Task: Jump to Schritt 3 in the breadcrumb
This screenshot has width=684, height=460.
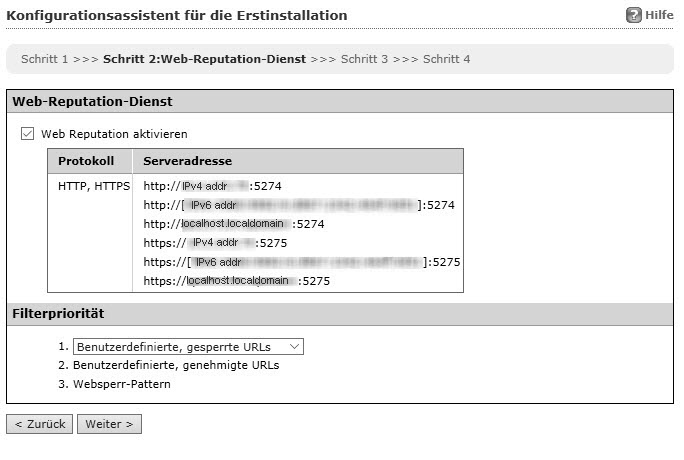Action: click(364, 59)
